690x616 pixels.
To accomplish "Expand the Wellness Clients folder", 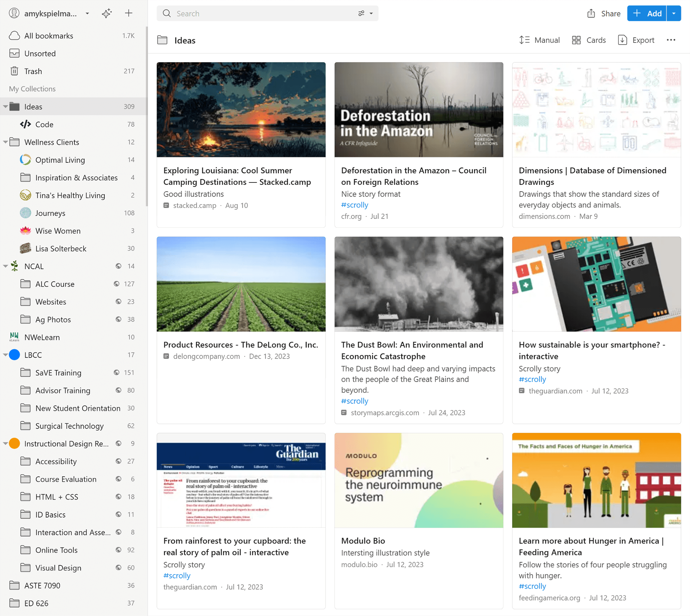I will 7,142.
